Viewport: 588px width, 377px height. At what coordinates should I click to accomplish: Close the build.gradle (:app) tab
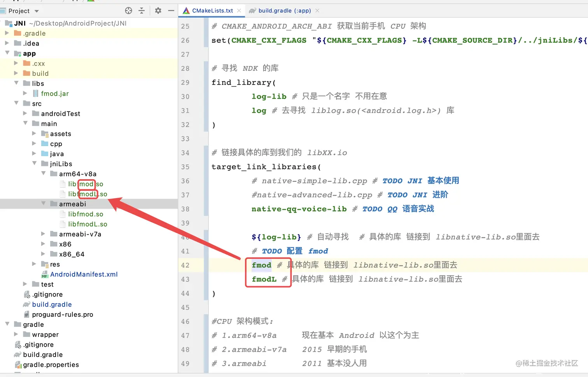[317, 10]
